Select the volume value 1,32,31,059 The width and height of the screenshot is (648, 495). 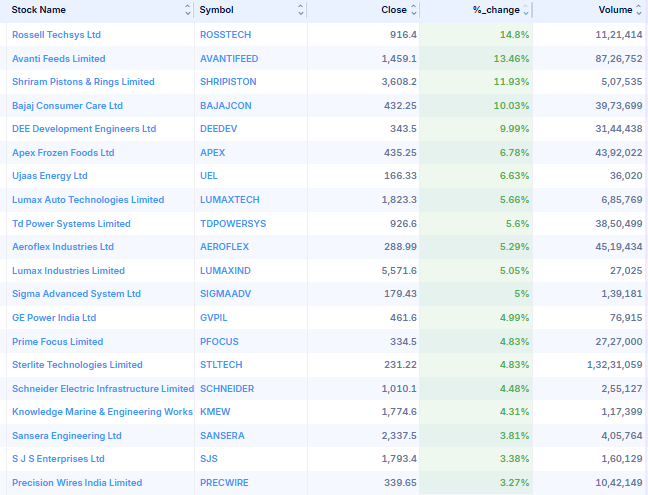point(615,365)
